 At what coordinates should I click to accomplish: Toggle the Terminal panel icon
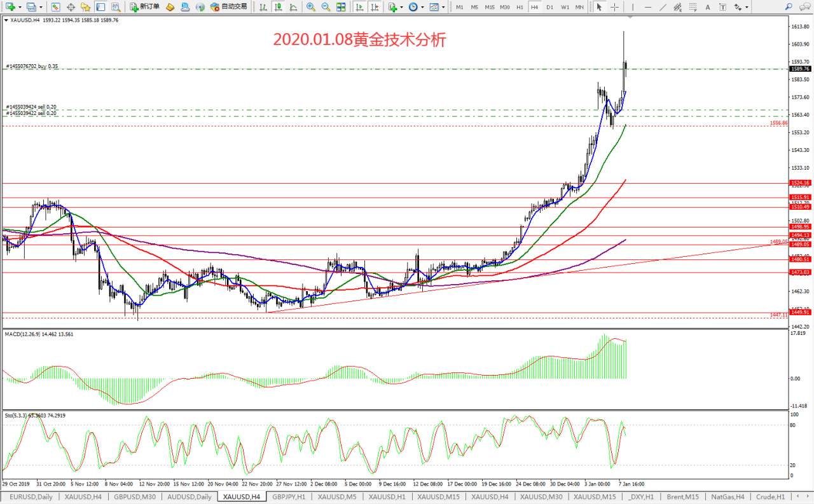pyautogui.click(x=100, y=6)
